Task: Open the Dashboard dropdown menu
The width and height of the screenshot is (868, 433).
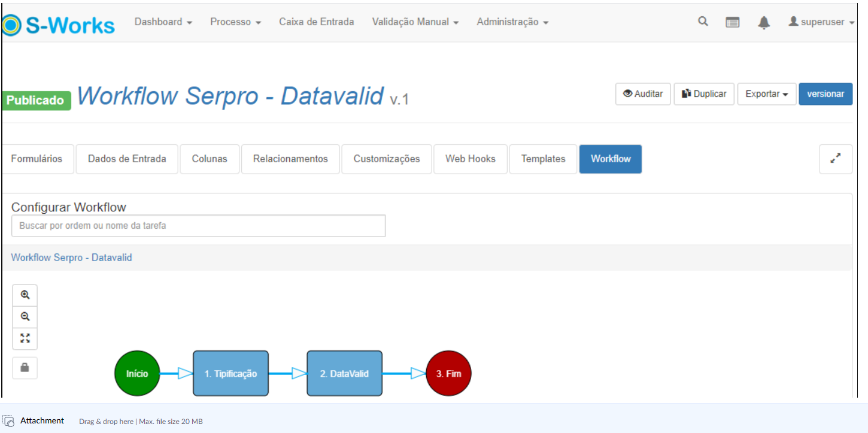Action: click(x=163, y=22)
